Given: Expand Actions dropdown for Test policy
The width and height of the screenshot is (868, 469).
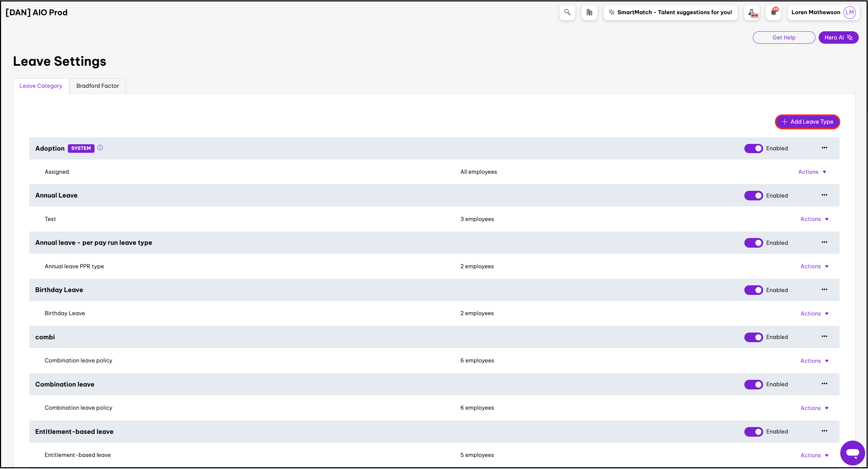Looking at the screenshot, I should [x=814, y=219].
